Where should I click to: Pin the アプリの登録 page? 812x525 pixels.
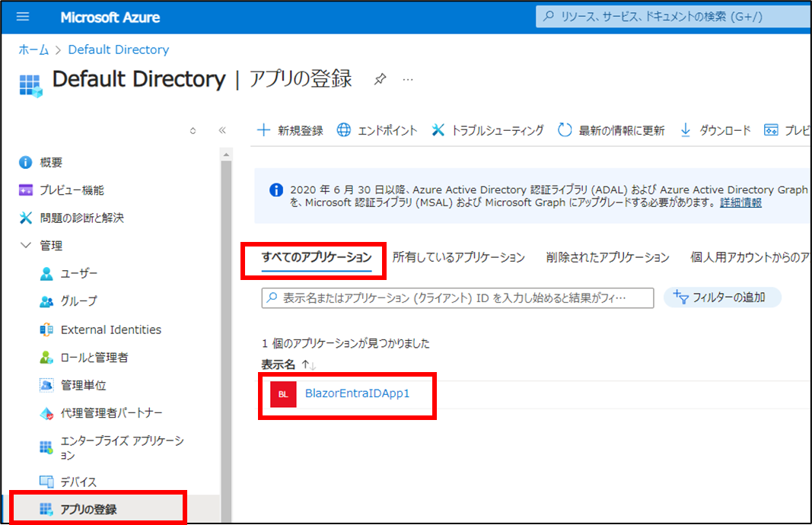click(380, 79)
